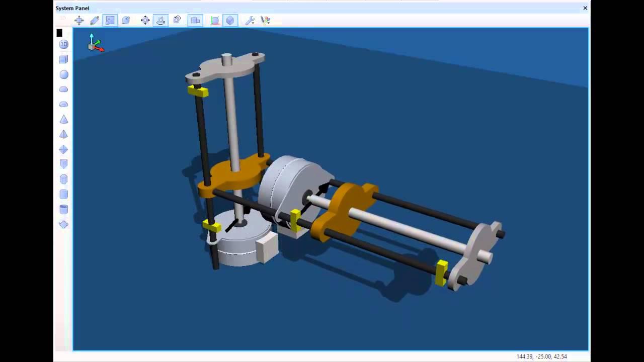Click the black color swatch
644x362 pixels.
point(59,33)
